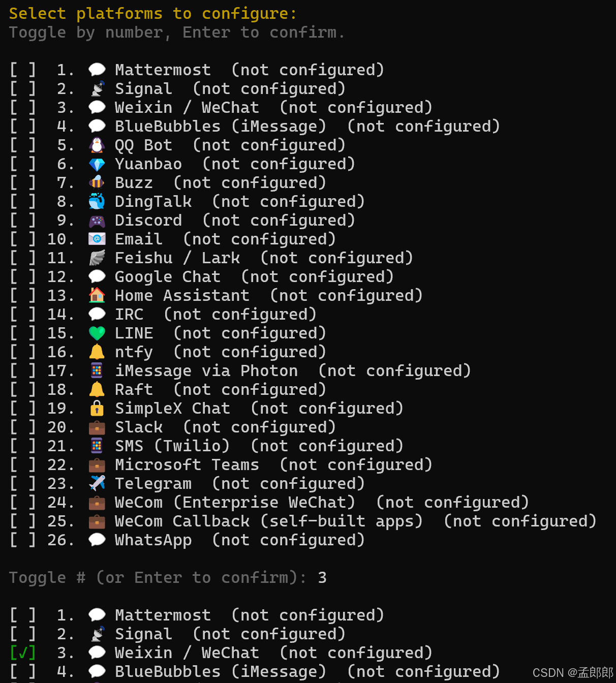Click the house icon for Home Assistant

point(97,295)
